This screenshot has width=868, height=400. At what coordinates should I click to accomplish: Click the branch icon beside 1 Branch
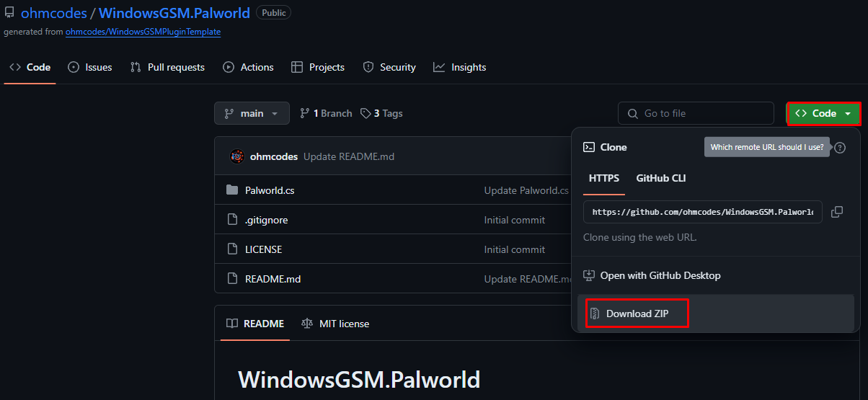tap(304, 113)
